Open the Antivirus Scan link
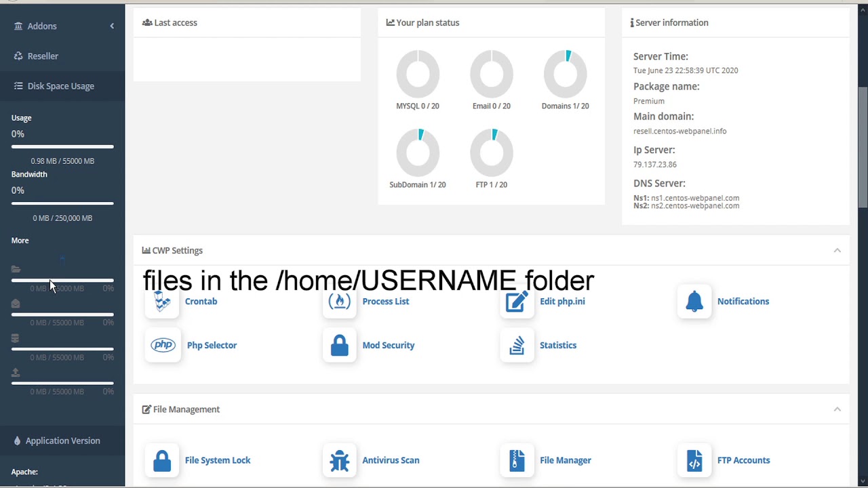Image resolution: width=868 pixels, height=488 pixels. tap(391, 460)
